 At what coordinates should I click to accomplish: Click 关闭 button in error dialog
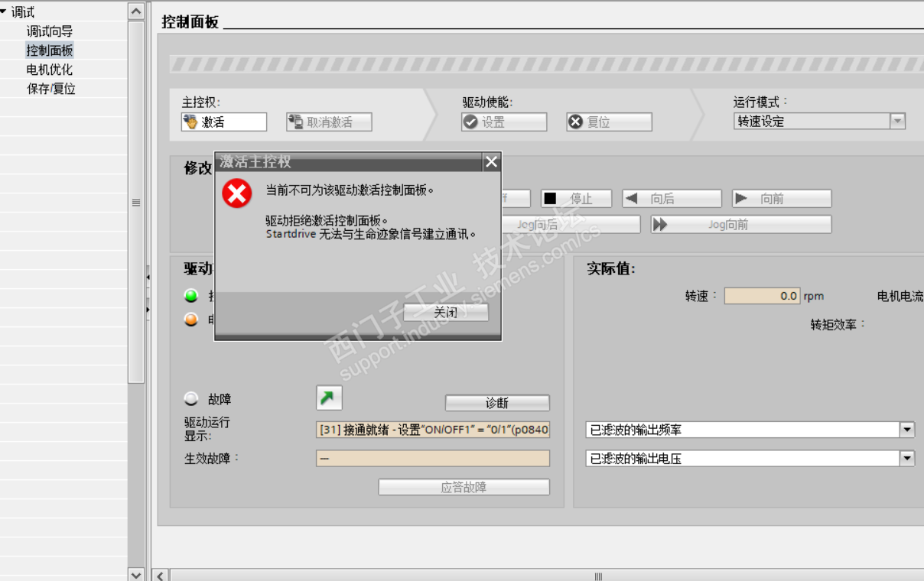[x=446, y=312]
